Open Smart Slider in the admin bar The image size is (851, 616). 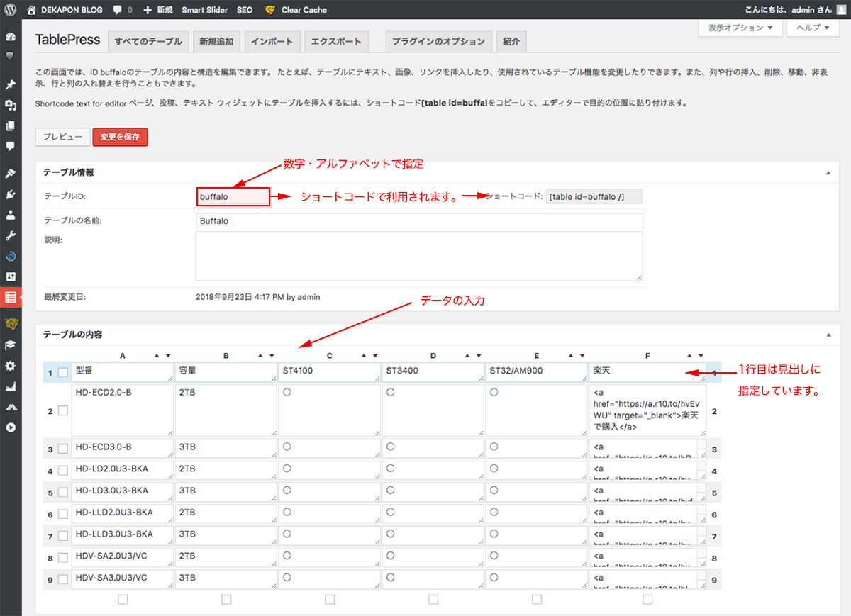click(204, 10)
